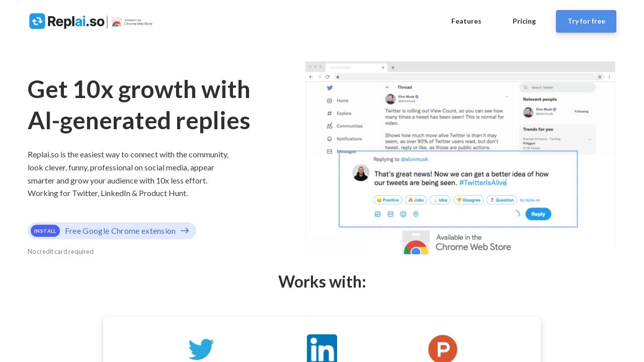Click the Replai.so logo

[67, 21]
